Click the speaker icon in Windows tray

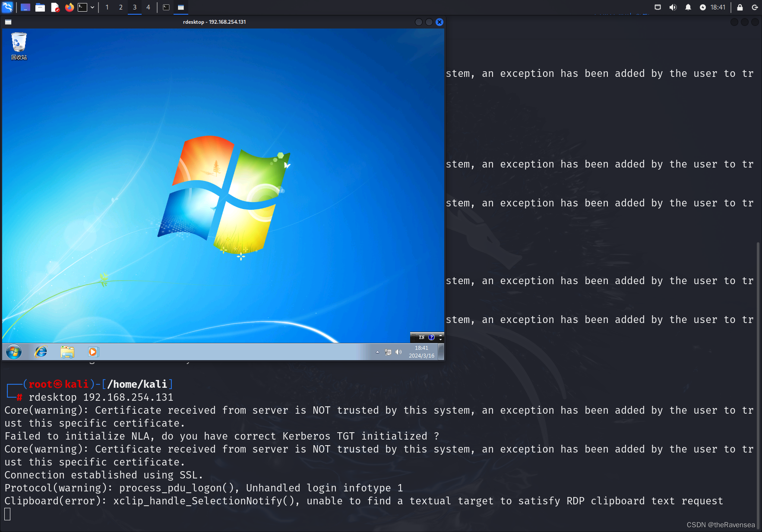(398, 352)
